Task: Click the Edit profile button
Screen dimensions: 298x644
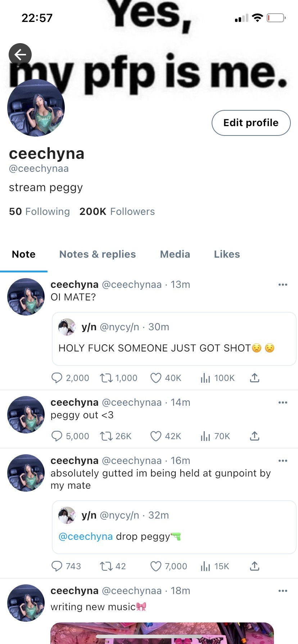Action: tap(251, 123)
